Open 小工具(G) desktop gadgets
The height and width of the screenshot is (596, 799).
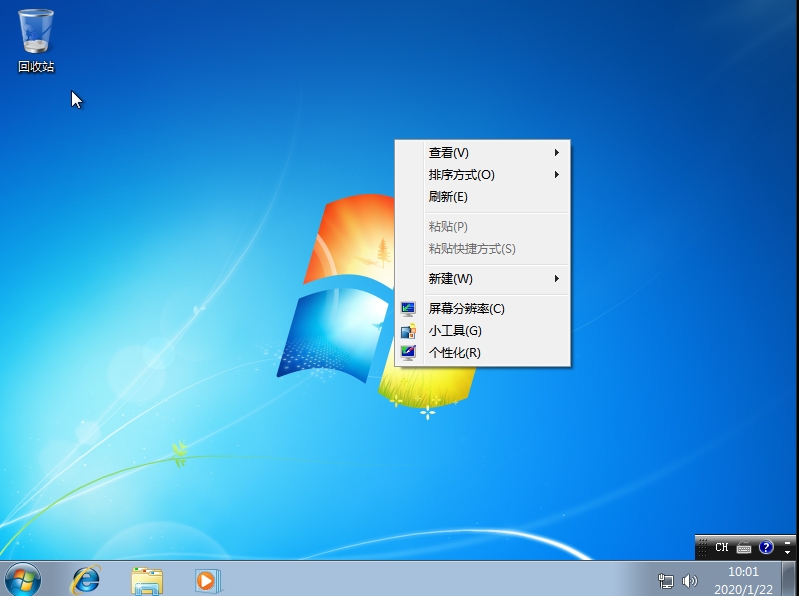pos(483,331)
